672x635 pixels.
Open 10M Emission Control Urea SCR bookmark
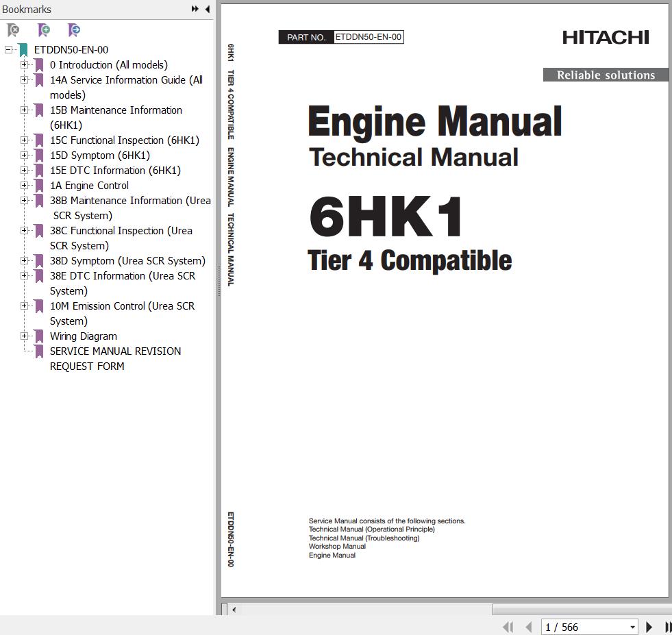(122, 314)
